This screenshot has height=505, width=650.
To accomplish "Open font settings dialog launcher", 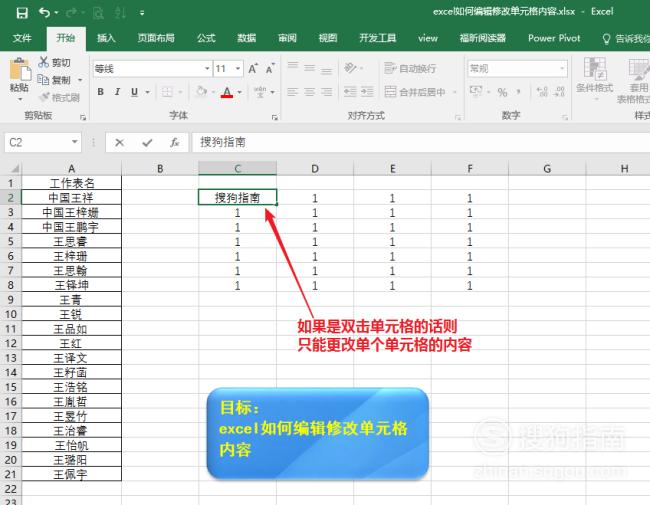I will [x=274, y=118].
